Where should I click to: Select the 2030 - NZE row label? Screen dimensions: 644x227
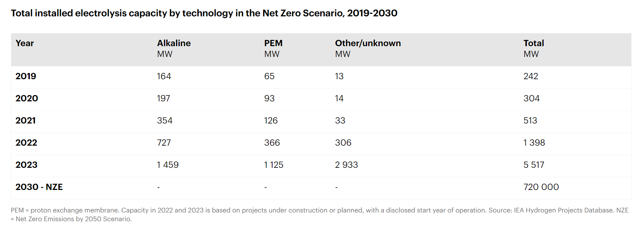[x=39, y=187]
